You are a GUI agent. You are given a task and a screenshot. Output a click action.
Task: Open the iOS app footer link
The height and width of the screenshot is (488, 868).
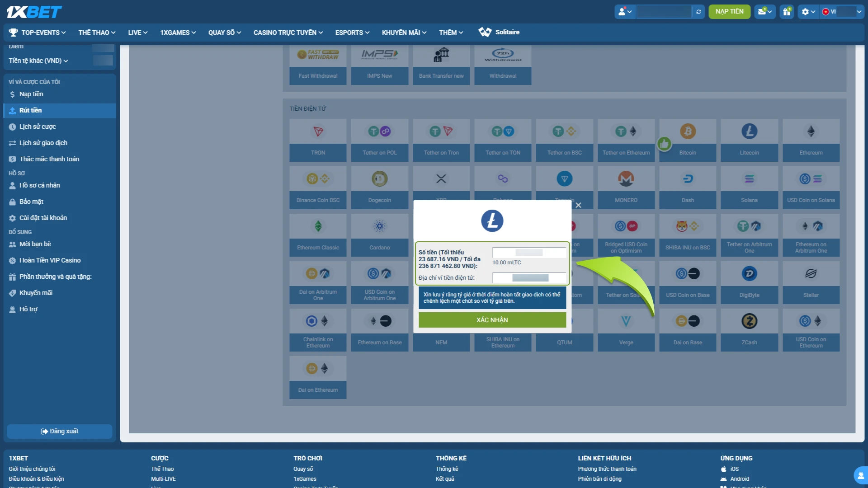(x=730, y=469)
